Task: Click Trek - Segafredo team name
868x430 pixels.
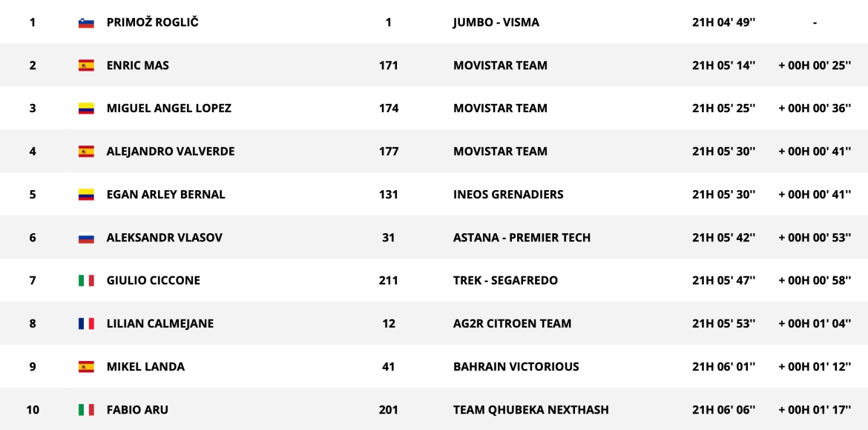Action: (505, 281)
